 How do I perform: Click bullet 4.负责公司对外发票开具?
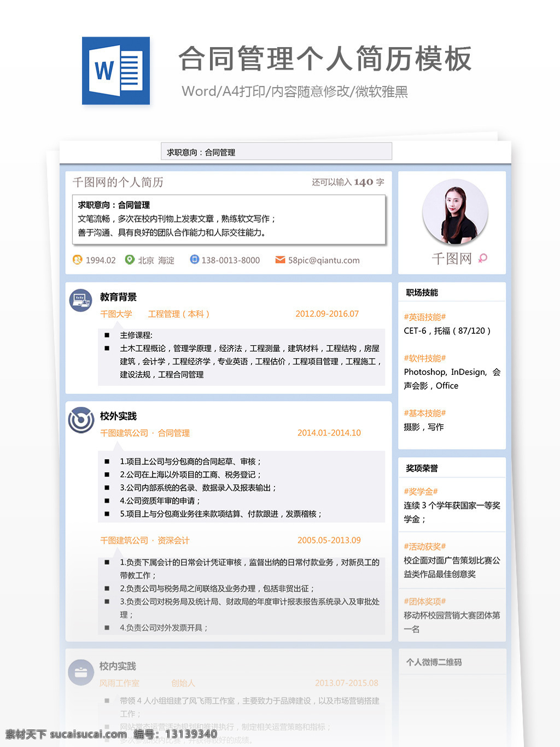click(164, 628)
